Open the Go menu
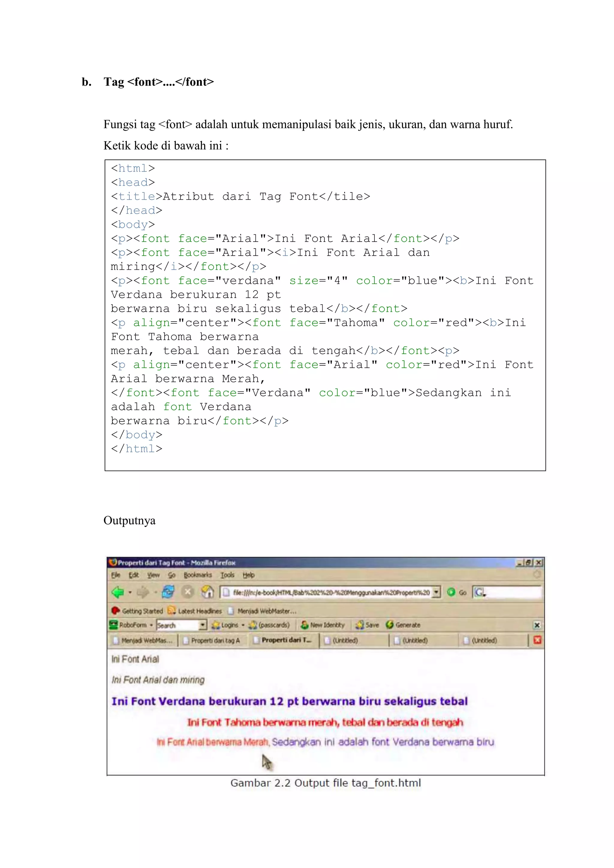Screen dimensions: 614x868 (x=172, y=575)
